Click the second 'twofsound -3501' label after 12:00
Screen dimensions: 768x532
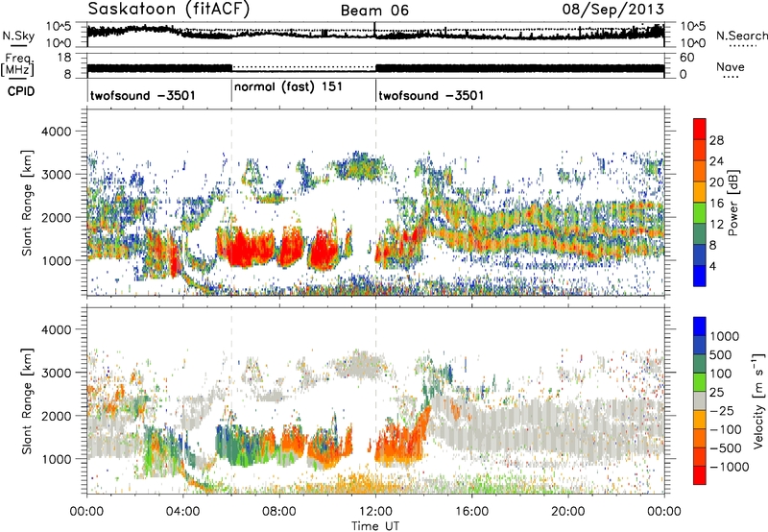pos(431,95)
